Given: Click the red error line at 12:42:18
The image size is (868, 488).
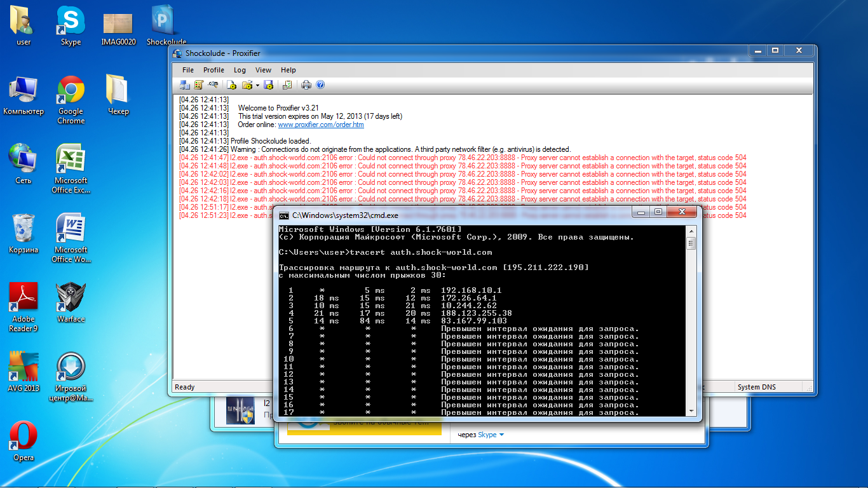Looking at the screenshot, I should click(x=463, y=199).
